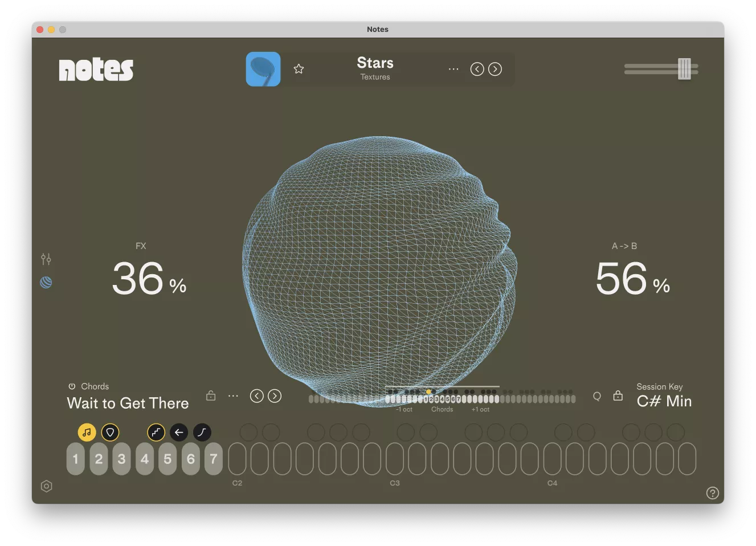Select the blue sphere view icon

point(46,282)
